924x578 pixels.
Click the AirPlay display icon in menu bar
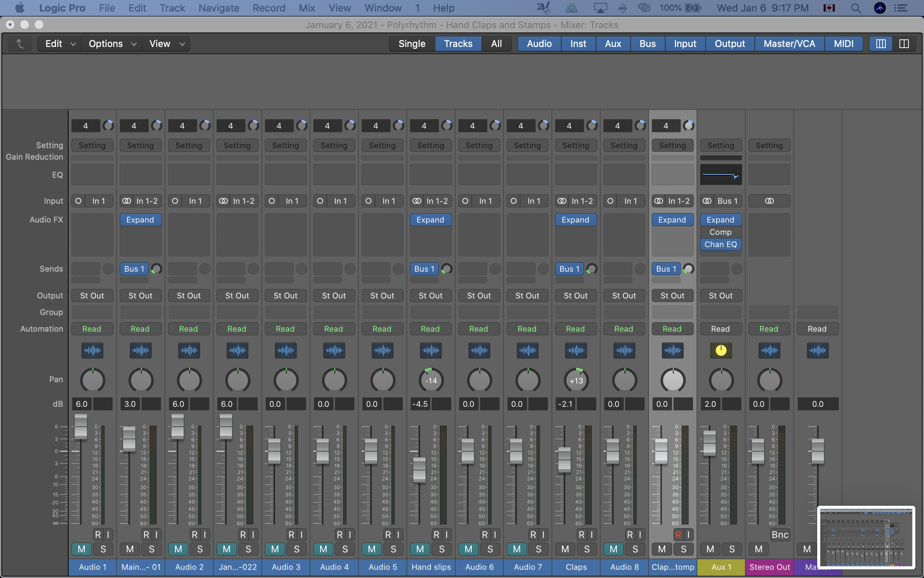pos(600,8)
